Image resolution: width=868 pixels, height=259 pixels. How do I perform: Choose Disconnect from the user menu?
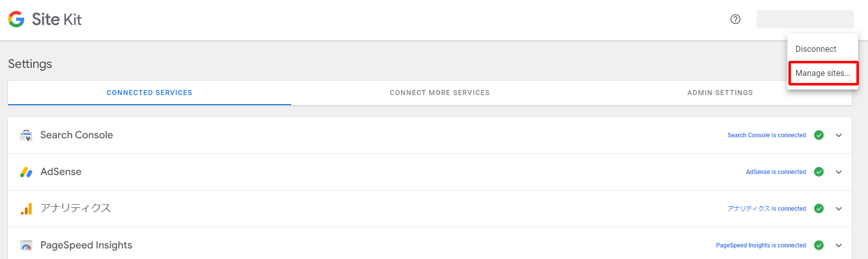pos(816,49)
